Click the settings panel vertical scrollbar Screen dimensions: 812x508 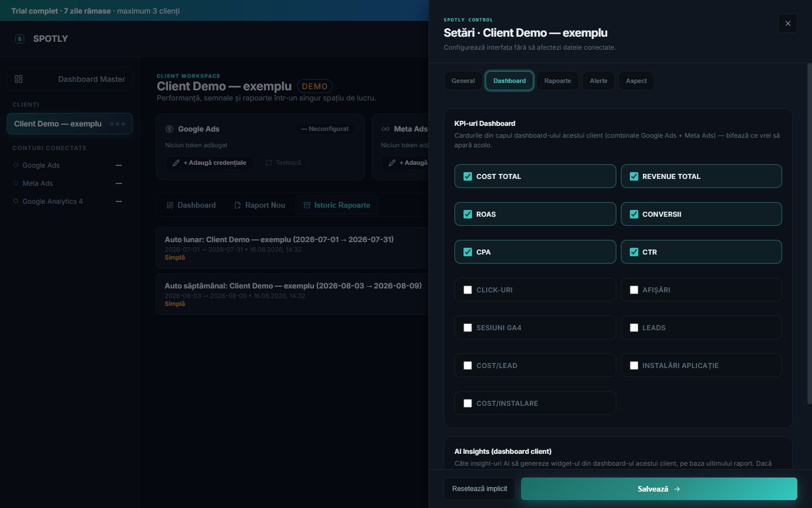point(809,234)
